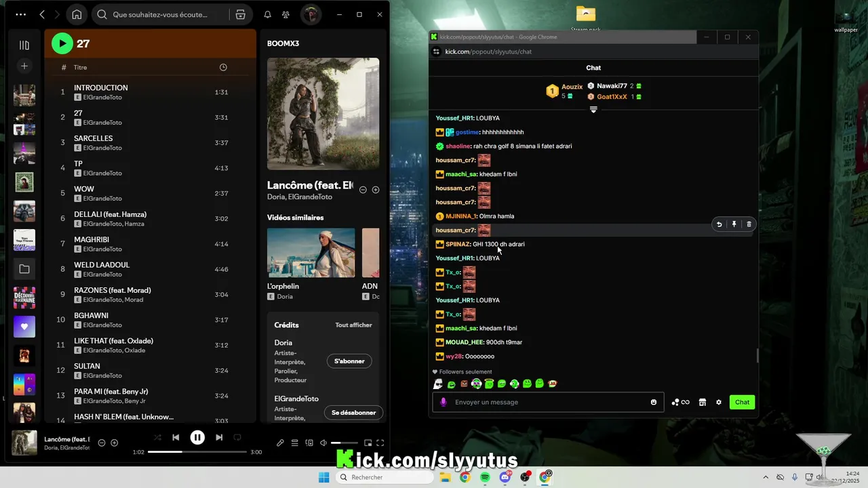Image resolution: width=868 pixels, height=488 pixels.
Task: Click minus icon beside now-playing title
Action: coord(102,443)
